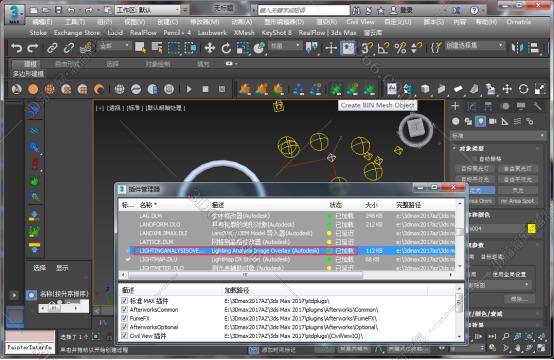
Task: Open the KeyShot 8 menu
Action: pos(277,33)
